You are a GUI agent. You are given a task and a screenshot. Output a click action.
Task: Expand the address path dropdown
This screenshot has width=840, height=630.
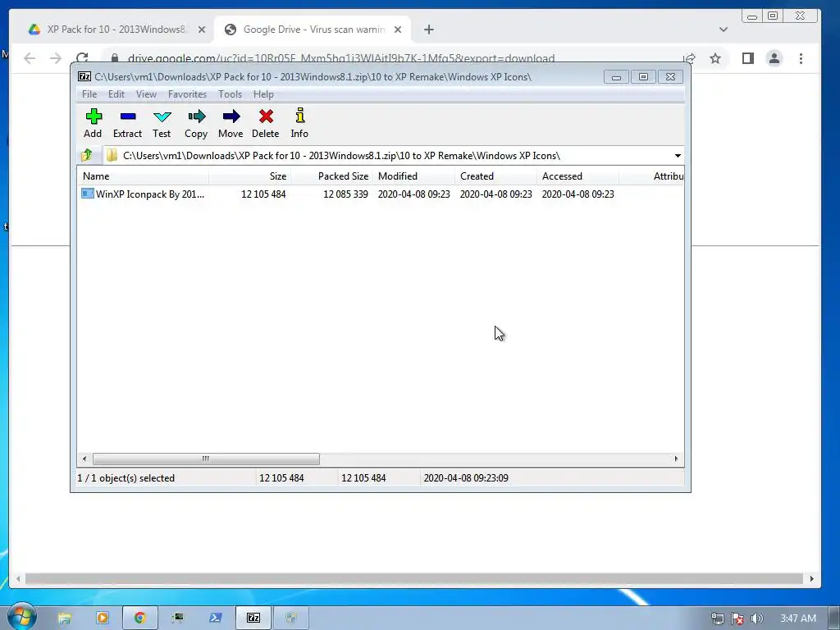click(678, 156)
